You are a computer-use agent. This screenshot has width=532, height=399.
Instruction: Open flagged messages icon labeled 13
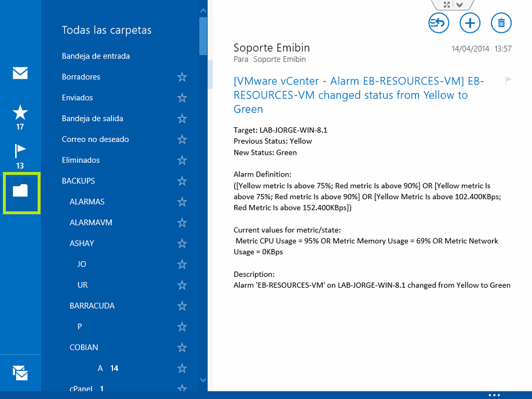point(20,156)
